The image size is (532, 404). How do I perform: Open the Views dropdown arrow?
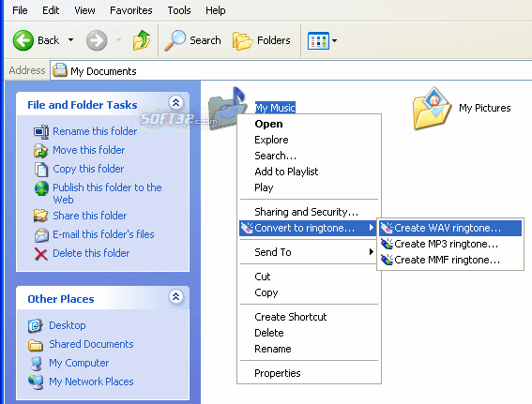coord(335,40)
